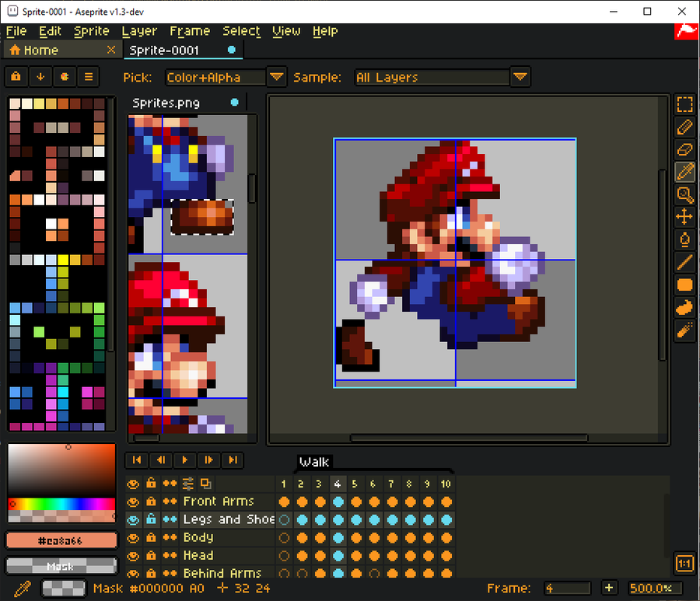This screenshot has width=700, height=601.
Task: Toggle continuous mode on Head layer
Action: click(x=170, y=555)
